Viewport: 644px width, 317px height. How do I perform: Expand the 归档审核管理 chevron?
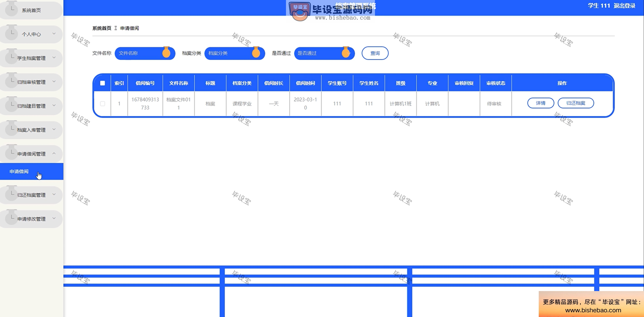tap(54, 81)
